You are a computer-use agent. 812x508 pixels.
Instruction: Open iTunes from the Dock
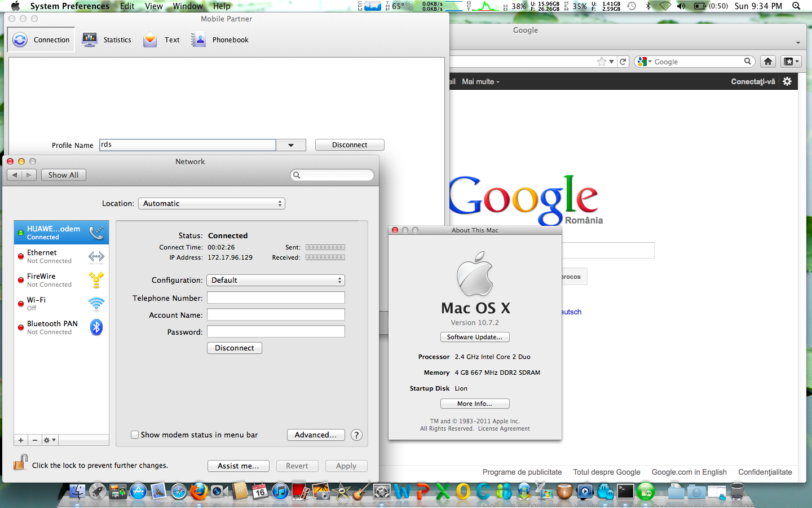(280, 491)
